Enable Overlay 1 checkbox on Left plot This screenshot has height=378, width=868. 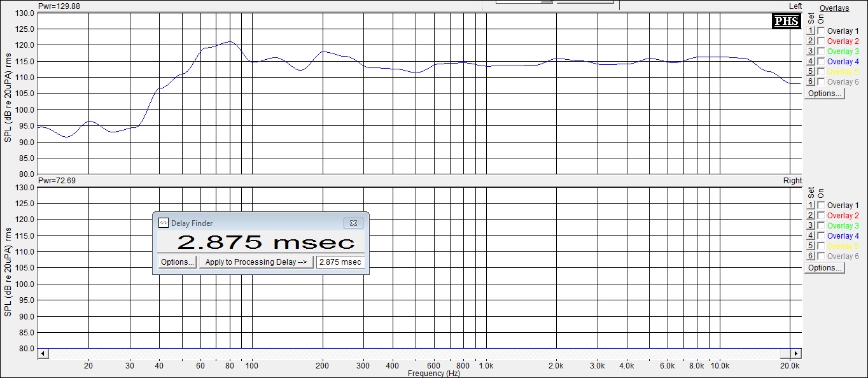point(822,31)
